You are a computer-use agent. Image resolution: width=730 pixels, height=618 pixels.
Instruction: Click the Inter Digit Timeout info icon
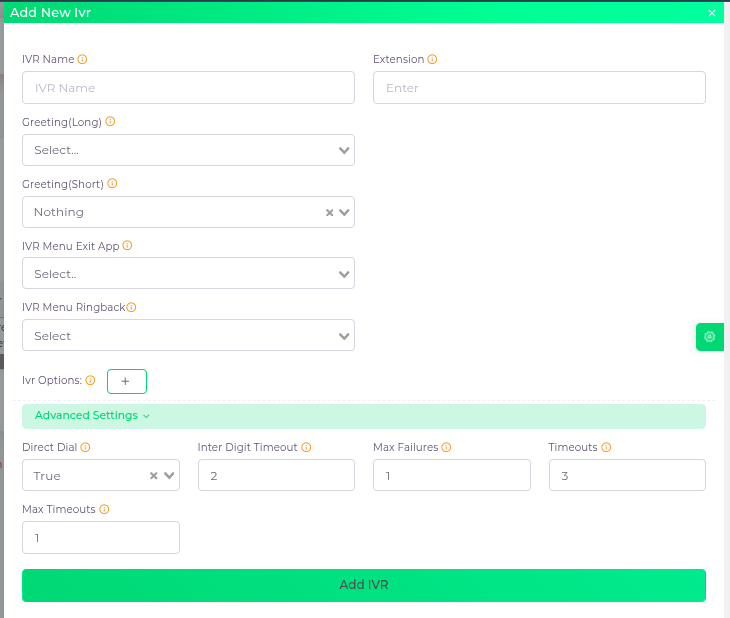coord(306,448)
